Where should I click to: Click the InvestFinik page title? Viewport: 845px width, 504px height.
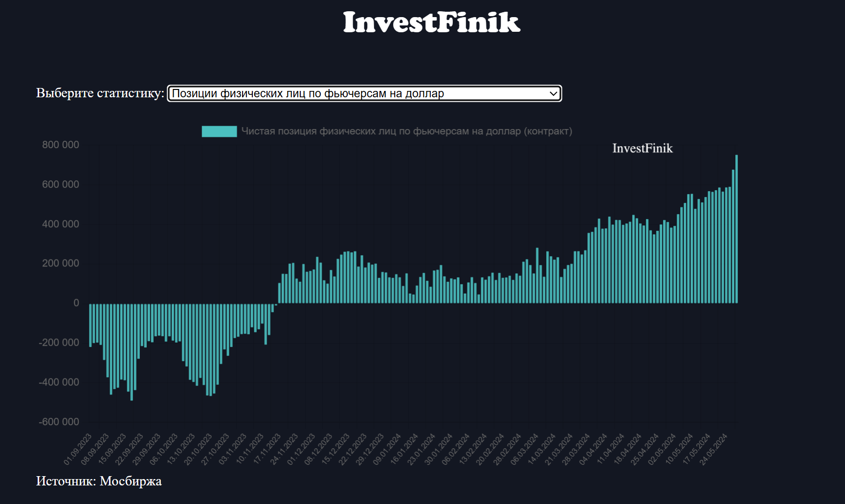pyautogui.click(x=431, y=22)
